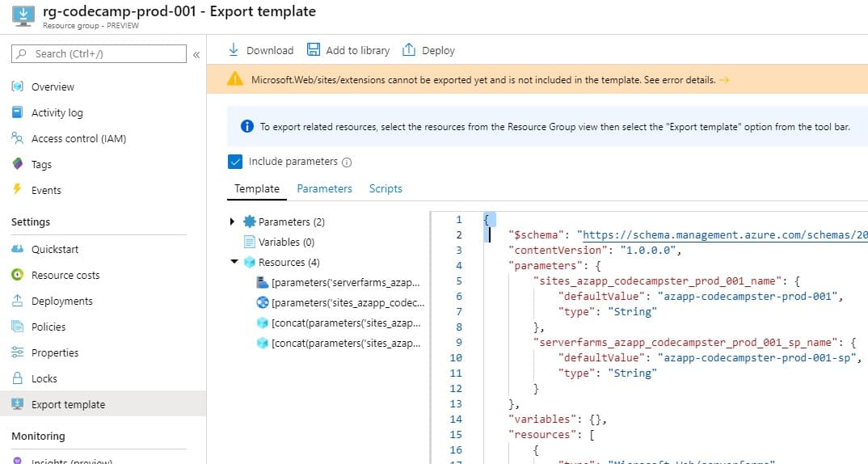Image resolution: width=868 pixels, height=464 pixels.
Task: Select the Variables (0) tree item
Action: [286, 242]
